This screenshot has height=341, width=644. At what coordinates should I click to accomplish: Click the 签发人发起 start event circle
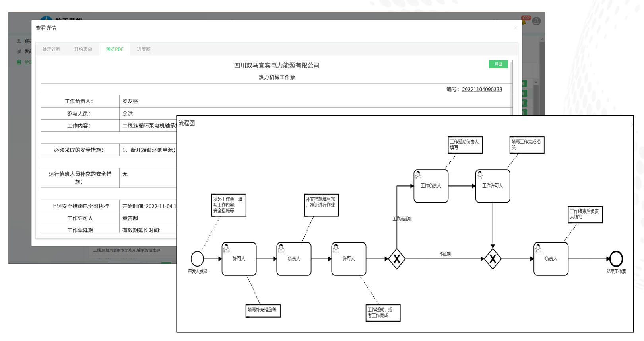click(x=197, y=259)
